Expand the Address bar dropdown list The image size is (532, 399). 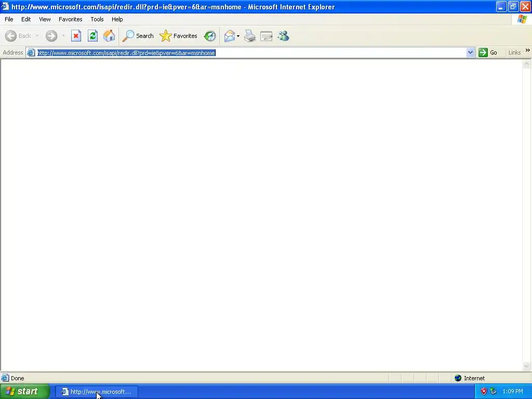tap(470, 52)
